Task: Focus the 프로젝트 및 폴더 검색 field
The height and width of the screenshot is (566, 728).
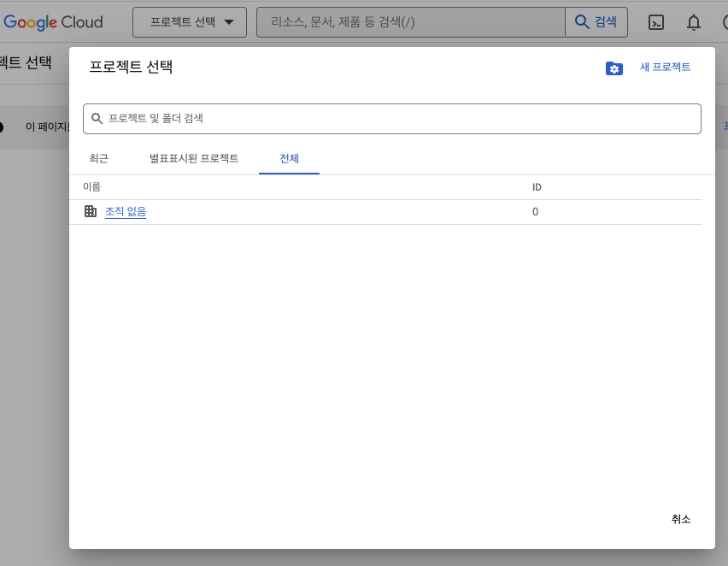Action: [x=392, y=119]
